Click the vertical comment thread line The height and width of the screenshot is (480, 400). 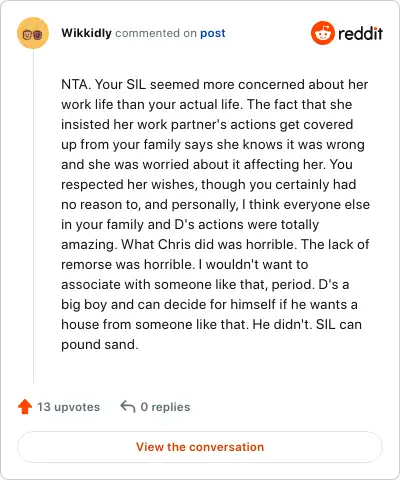click(x=33, y=217)
